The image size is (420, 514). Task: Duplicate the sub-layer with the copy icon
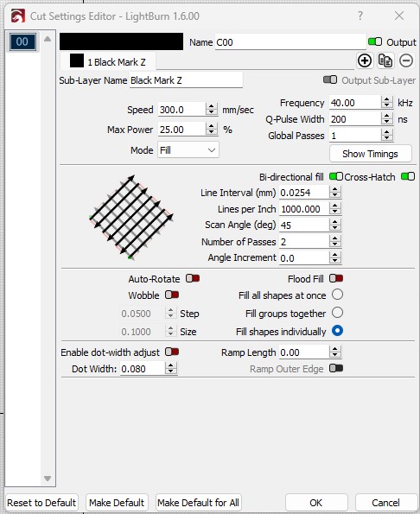pos(385,61)
